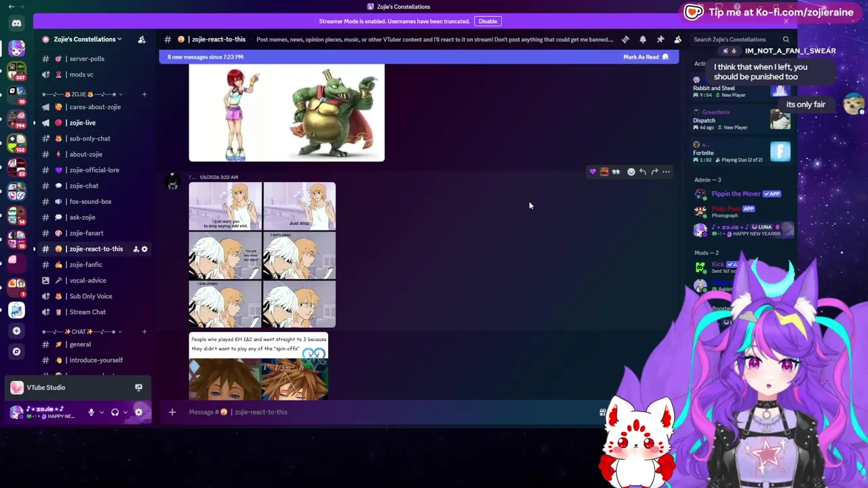Screen dimensions: 868x488
Task: Open VTube Studio activity screen share icon
Action: [x=138, y=388]
